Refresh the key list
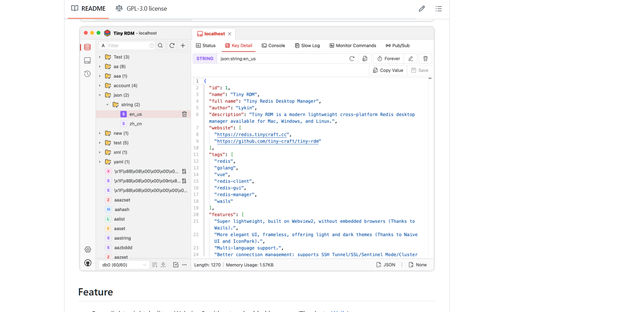This screenshot has height=312, width=644. [172, 46]
